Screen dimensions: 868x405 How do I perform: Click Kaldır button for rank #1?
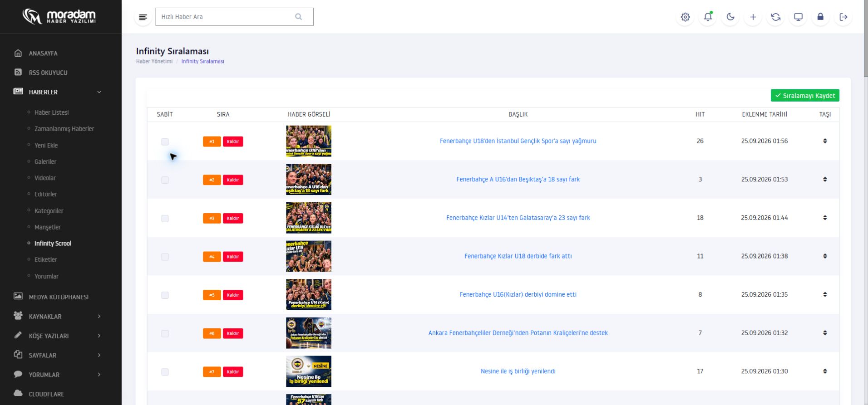(233, 142)
